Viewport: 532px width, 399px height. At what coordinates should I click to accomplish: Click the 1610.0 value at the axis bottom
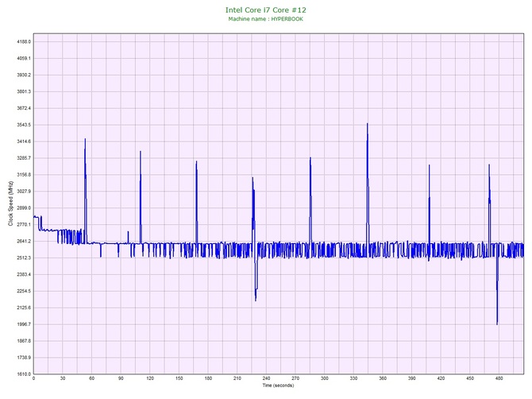tap(24, 374)
